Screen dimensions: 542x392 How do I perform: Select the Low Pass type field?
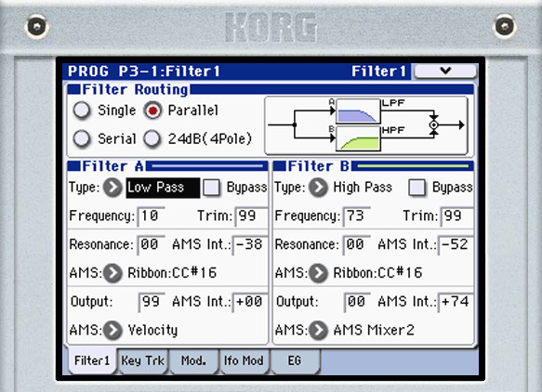[x=163, y=188]
